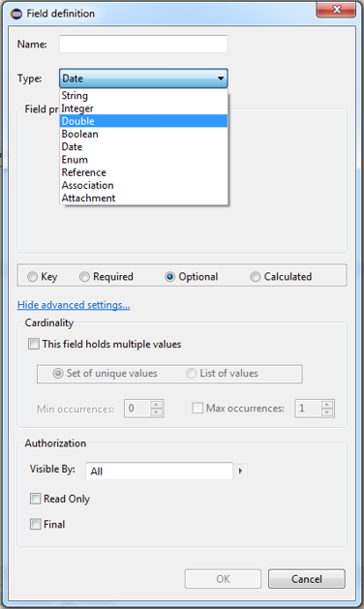Open the Type combo box
The height and width of the screenshot is (609, 364).
(x=143, y=78)
